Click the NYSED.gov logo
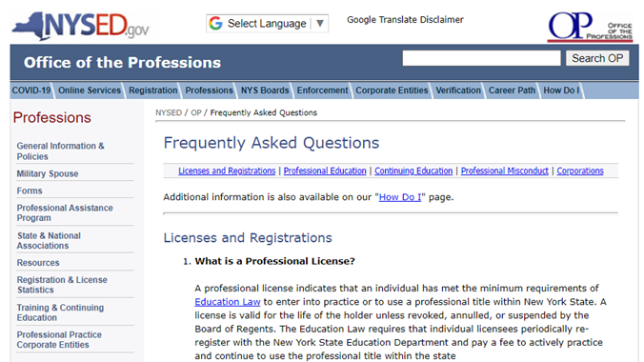The image size is (644, 362). [x=80, y=26]
